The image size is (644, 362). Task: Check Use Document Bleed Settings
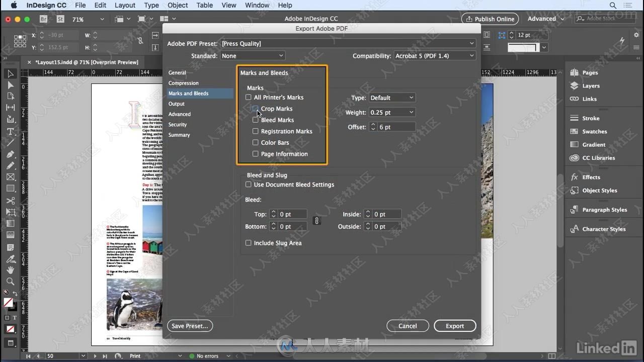(248, 185)
